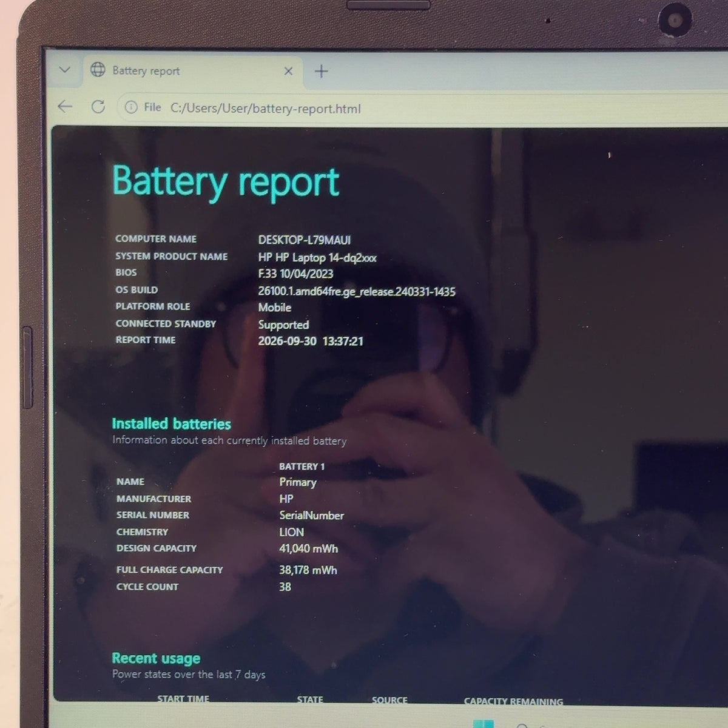The height and width of the screenshot is (728, 728).
Task: Open the taskbar search icon
Action: 523,726
